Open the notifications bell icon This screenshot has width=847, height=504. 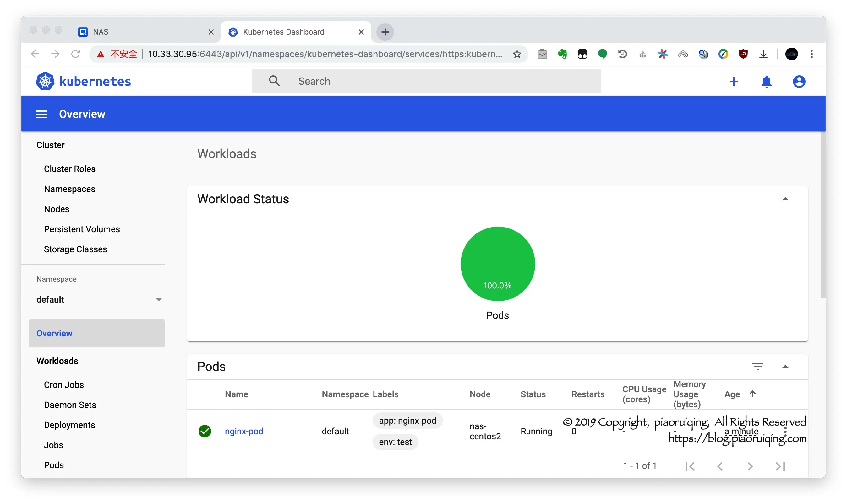(x=766, y=82)
